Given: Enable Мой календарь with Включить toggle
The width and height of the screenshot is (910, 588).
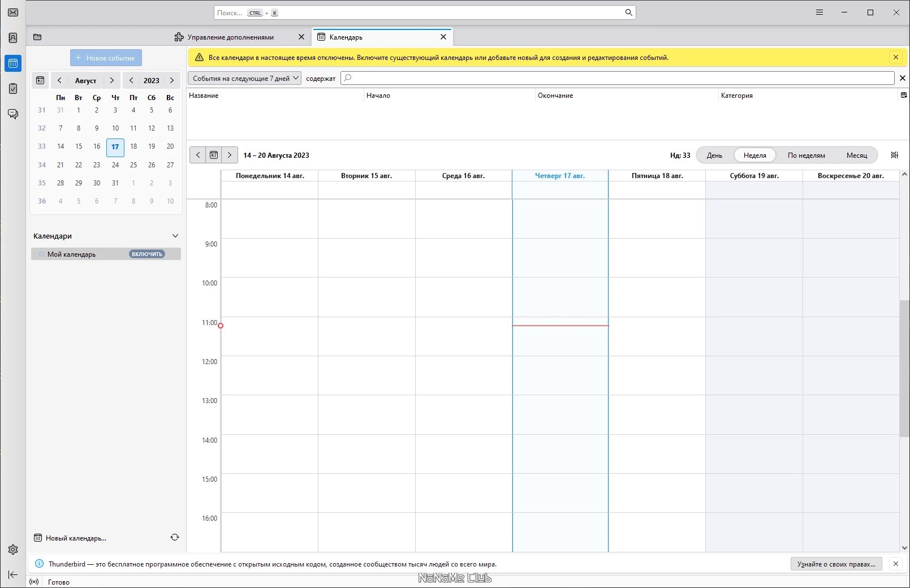Looking at the screenshot, I should point(147,254).
